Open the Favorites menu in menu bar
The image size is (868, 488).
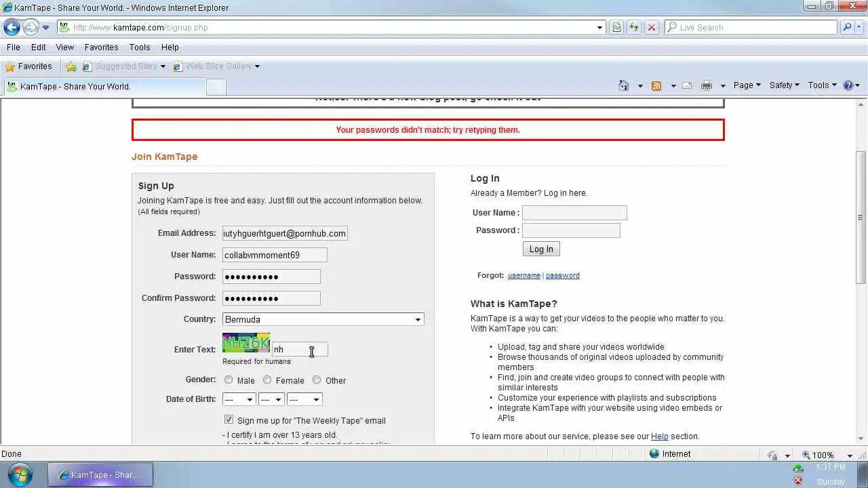click(101, 47)
